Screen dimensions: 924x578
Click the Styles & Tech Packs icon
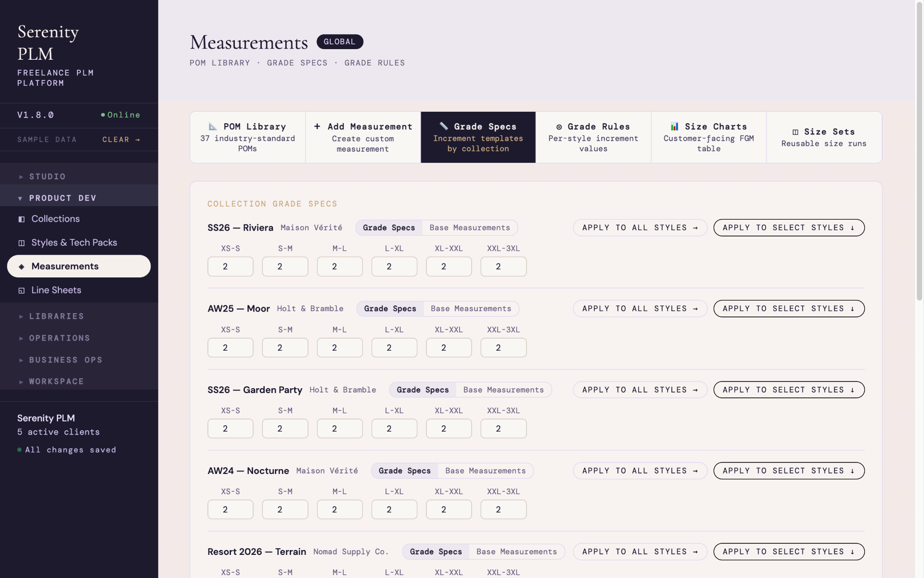[22, 243]
